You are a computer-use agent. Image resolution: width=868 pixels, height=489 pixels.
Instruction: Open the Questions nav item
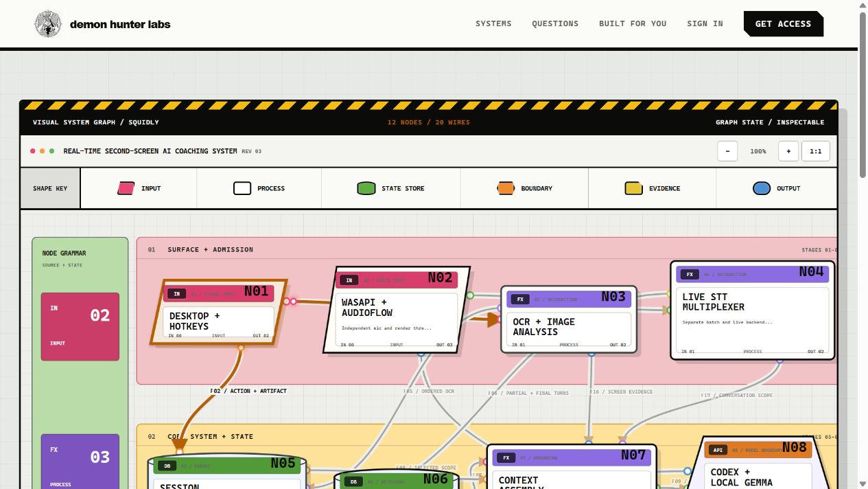[x=555, y=23]
